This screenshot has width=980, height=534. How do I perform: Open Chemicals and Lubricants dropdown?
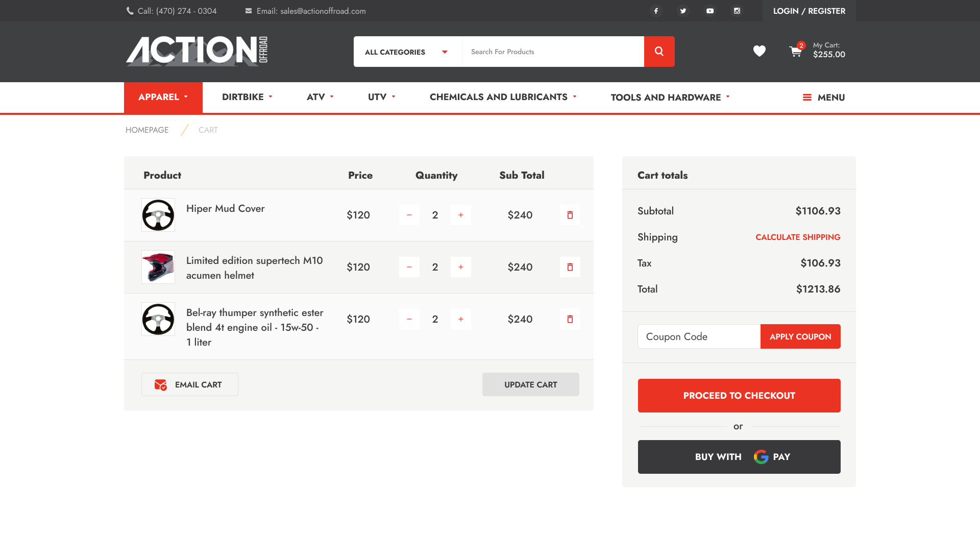(503, 97)
